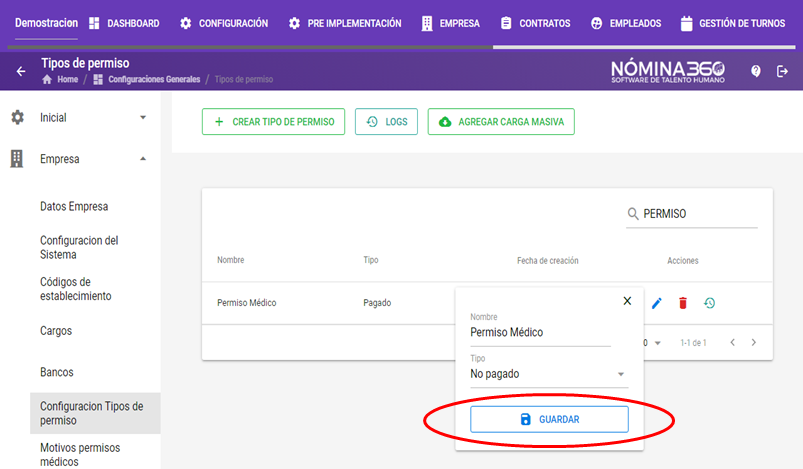
Task: Open Configuraciones Generales breadcrumb
Action: (x=154, y=79)
